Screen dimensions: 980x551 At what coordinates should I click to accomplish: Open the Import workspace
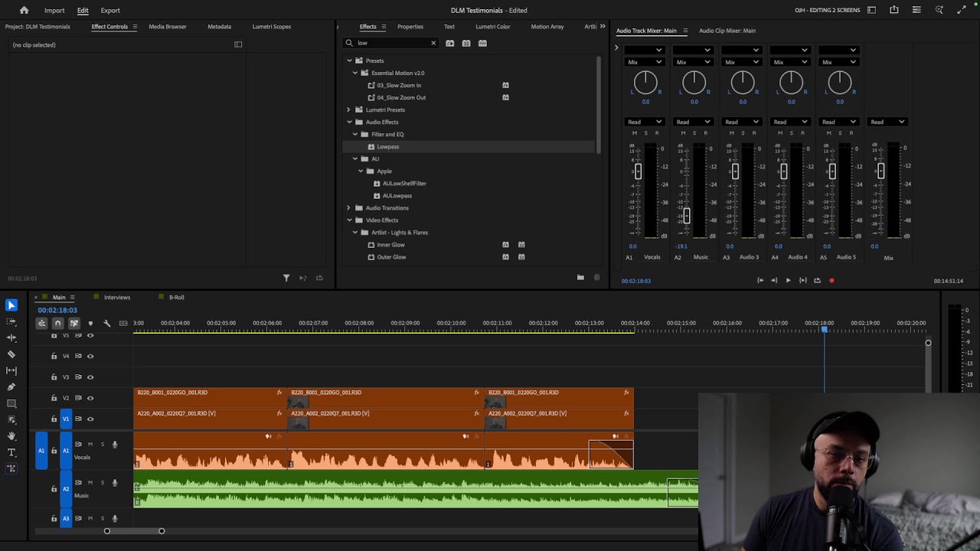[x=54, y=10]
